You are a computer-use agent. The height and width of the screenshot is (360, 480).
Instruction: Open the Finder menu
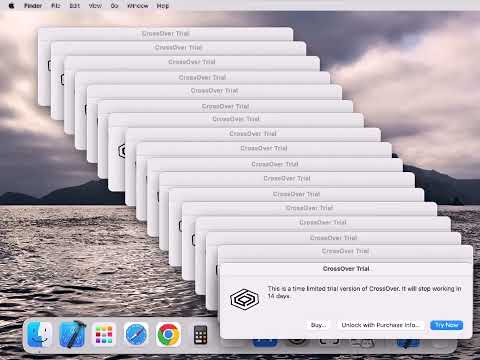[x=33, y=6]
